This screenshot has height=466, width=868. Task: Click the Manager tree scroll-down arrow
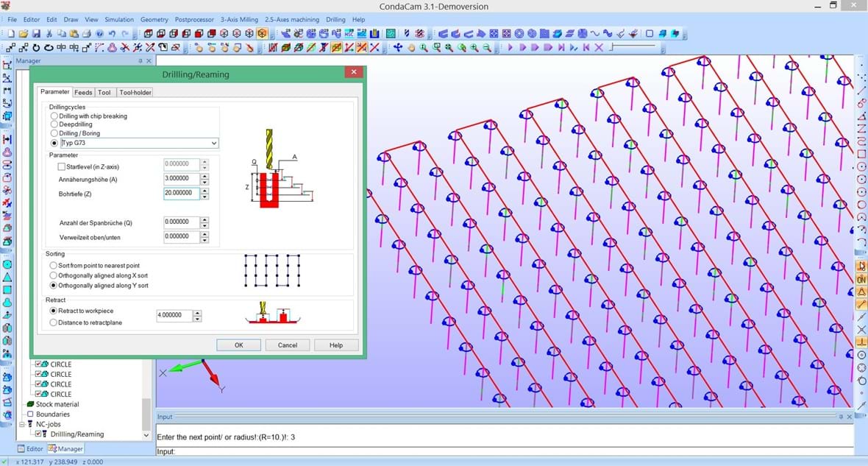pyautogui.click(x=146, y=436)
